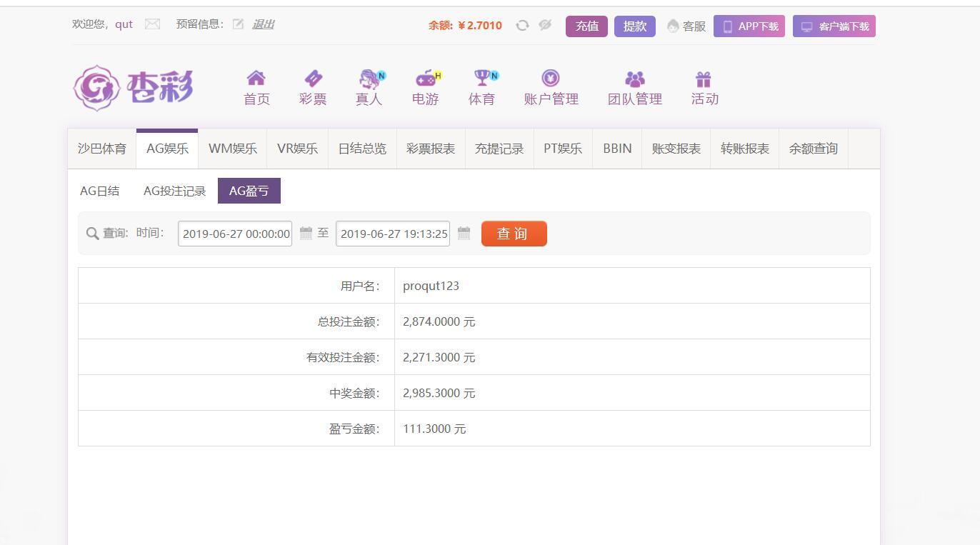
Task: Open the 真人 live casino icon
Action: pos(369,78)
